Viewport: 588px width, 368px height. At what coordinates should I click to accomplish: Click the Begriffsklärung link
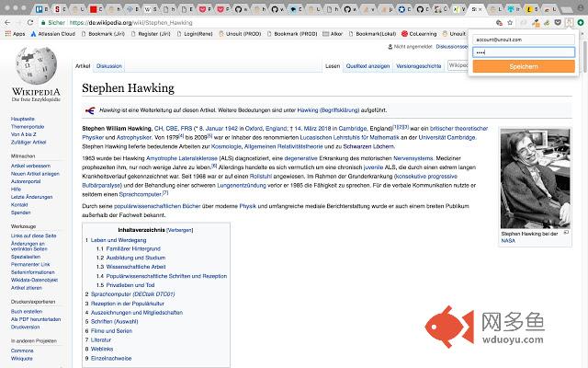coord(328,110)
